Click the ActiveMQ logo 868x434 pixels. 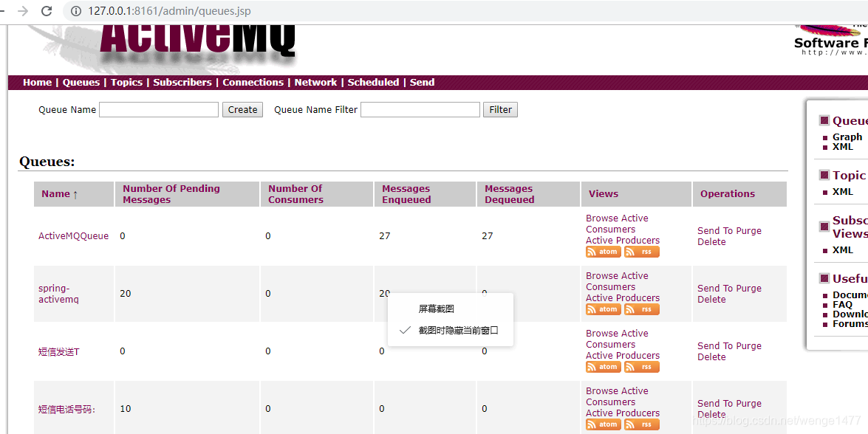tap(196, 41)
